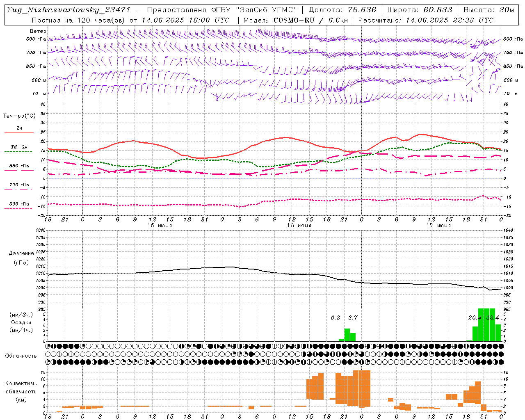Click the Тем-ра(°C) panel label
Image resolution: width=525 pixels, height=420 pixels.
tap(19, 116)
